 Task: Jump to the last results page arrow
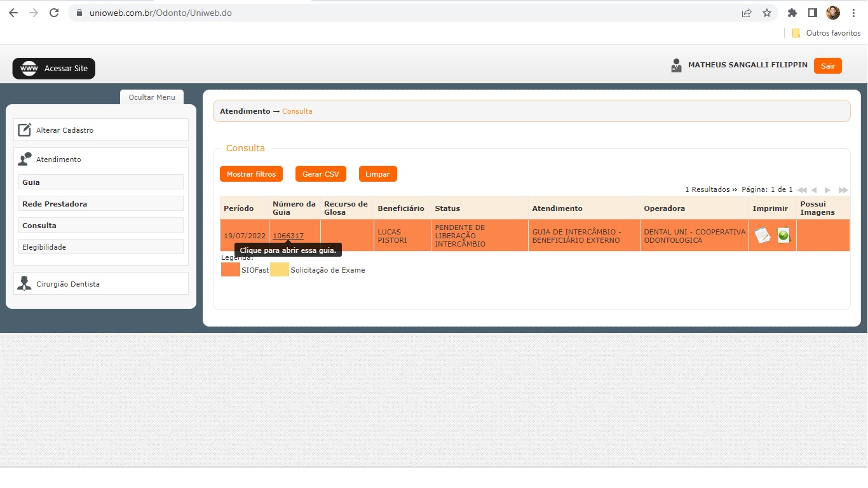tap(843, 190)
